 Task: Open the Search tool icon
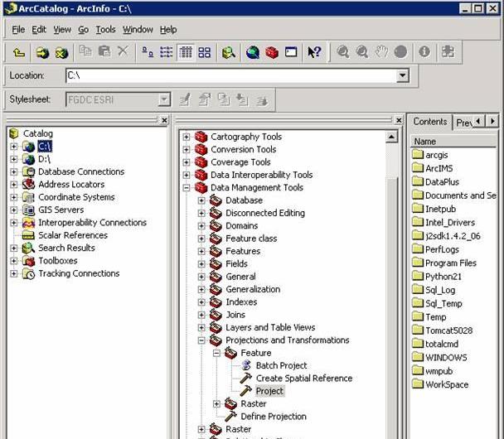click(x=229, y=52)
